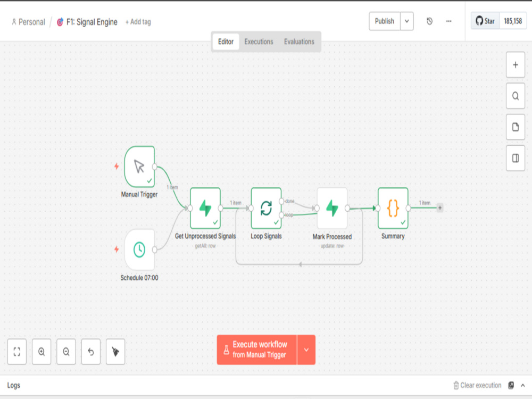
Task: Tidy up workflow nodes
Action: [x=115, y=352]
